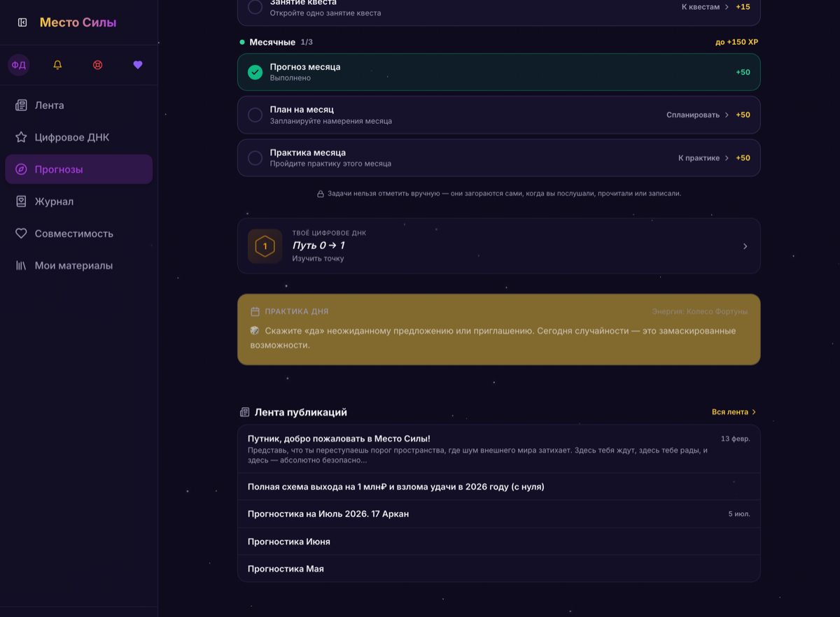Open the notifications bell icon
The height and width of the screenshot is (617, 840).
click(x=58, y=65)
